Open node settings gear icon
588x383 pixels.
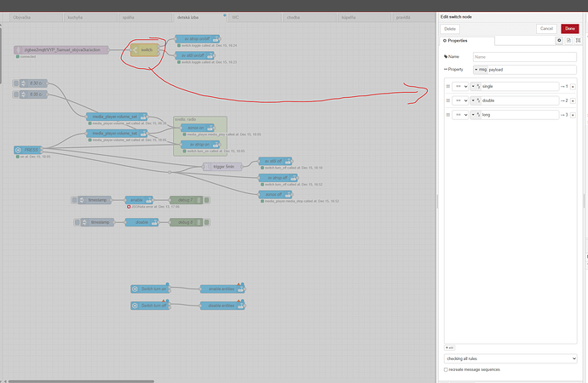point(559,40)
